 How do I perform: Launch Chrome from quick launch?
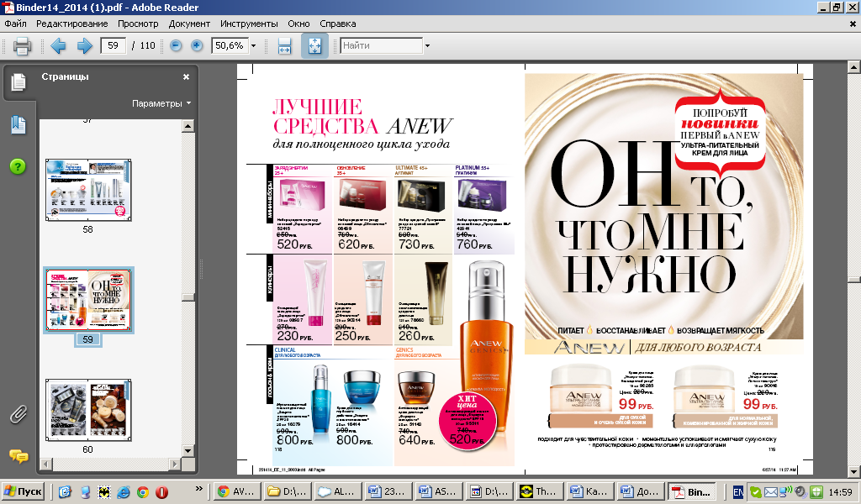[x=143, y=492]
